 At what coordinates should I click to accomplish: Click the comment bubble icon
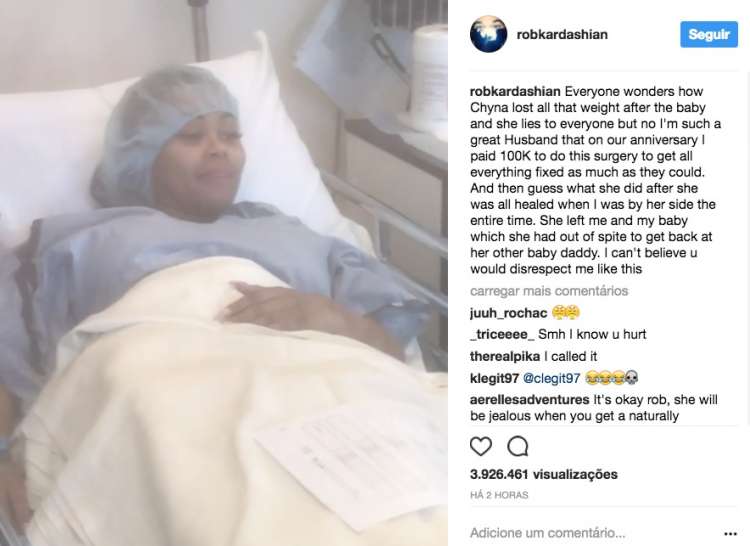(518, 446)
